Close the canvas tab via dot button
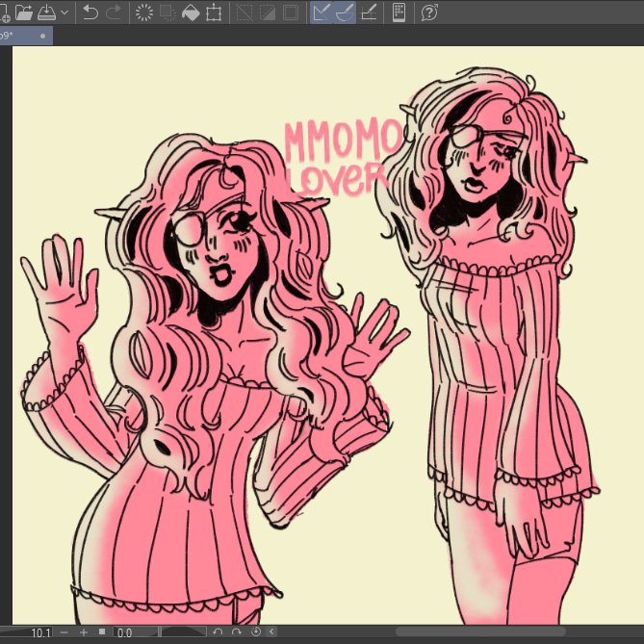 [42, 36]
